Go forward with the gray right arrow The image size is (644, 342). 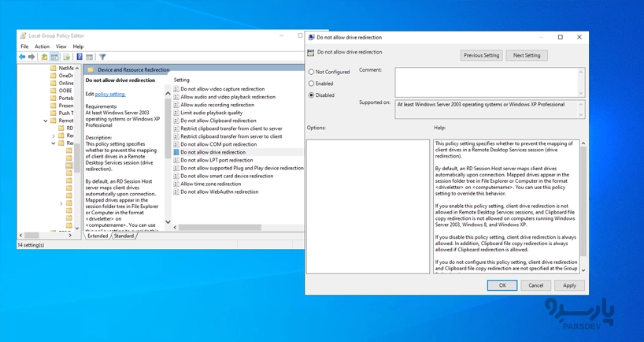(31, 57)
